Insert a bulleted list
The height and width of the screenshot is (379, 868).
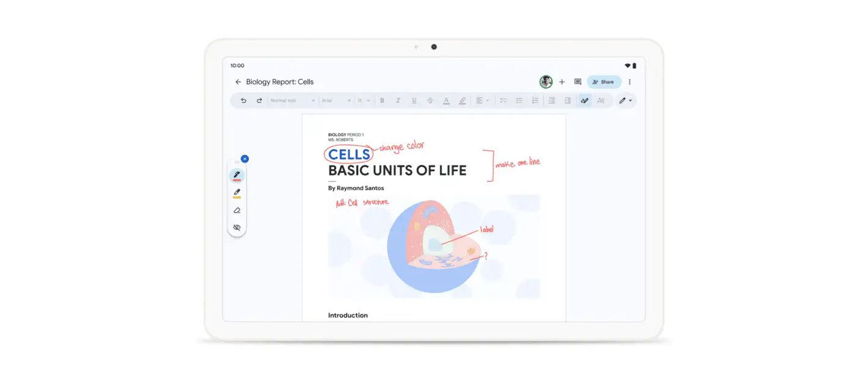pyautogui.click(x=519, y=100)
